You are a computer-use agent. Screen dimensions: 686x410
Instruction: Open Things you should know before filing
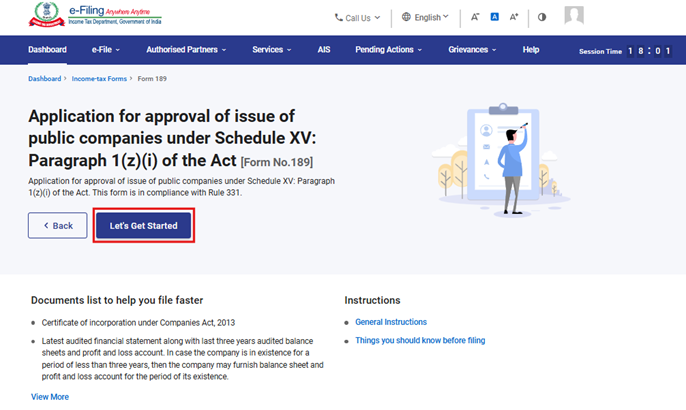(420, 340)
